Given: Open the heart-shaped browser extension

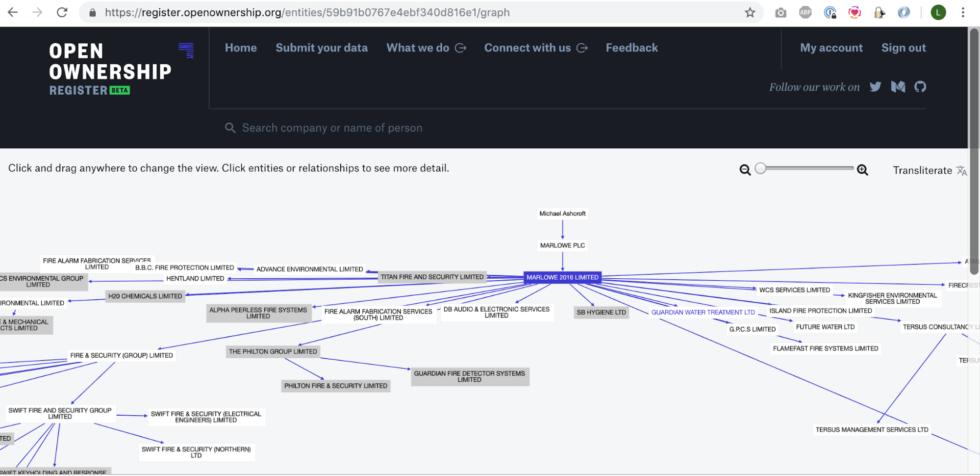Looking at the screenshot, I should click(x=854, y=13).
